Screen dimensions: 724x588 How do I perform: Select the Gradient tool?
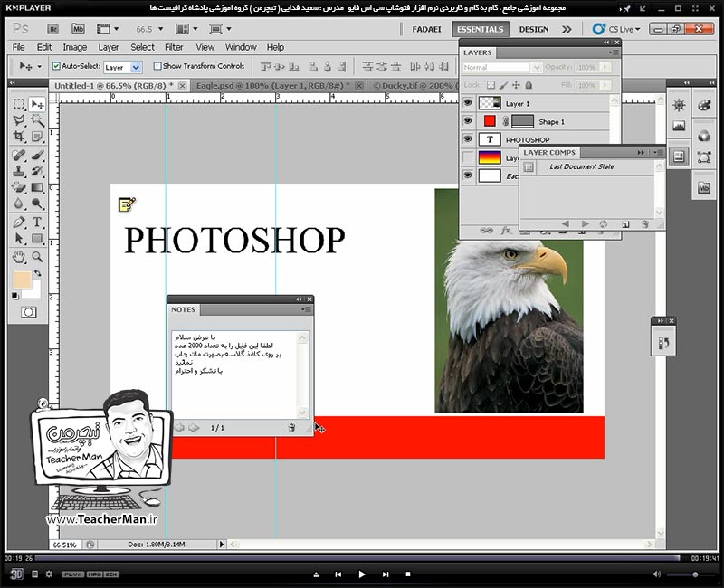coord(37,187)
